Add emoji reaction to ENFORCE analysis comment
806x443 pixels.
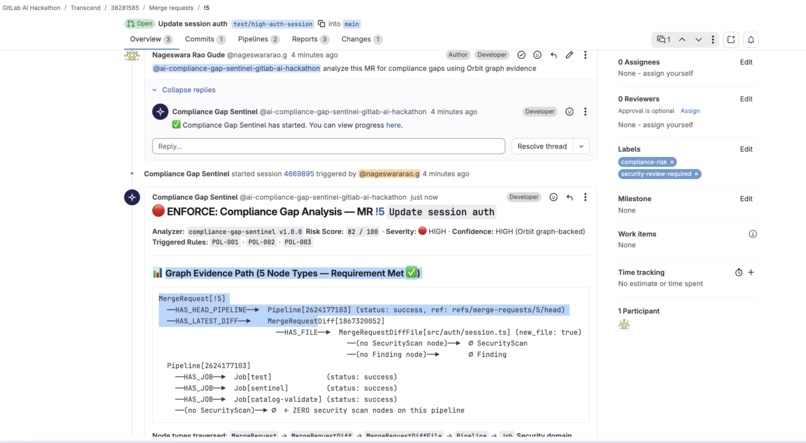click(553, 197)
